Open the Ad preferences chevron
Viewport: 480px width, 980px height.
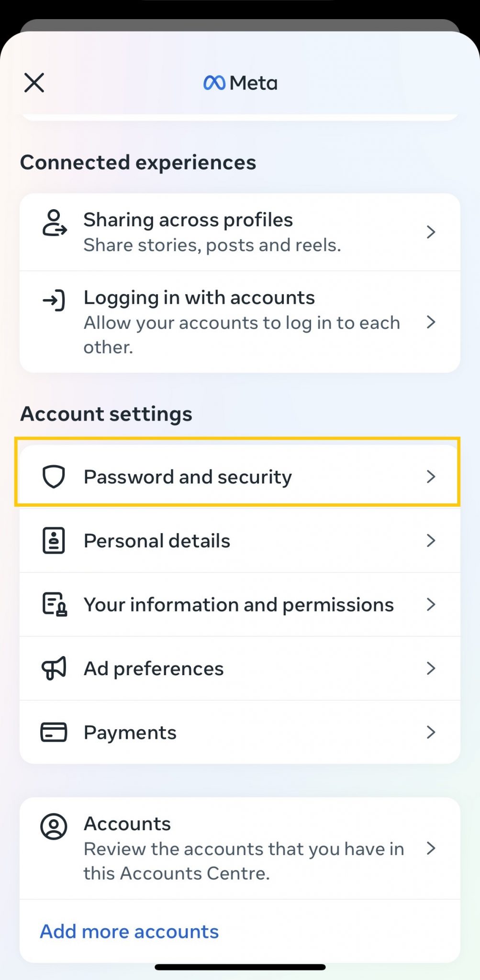click(431, 668)
